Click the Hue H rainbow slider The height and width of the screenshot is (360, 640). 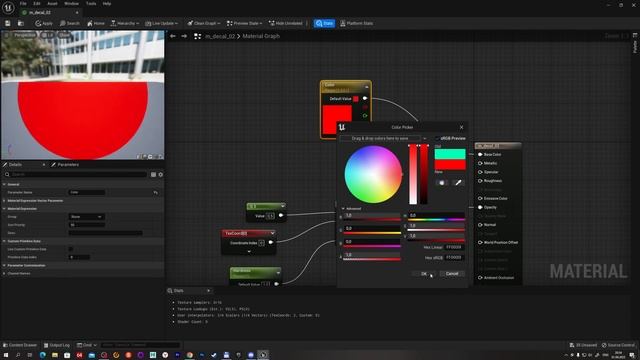(x=436, y=217)
